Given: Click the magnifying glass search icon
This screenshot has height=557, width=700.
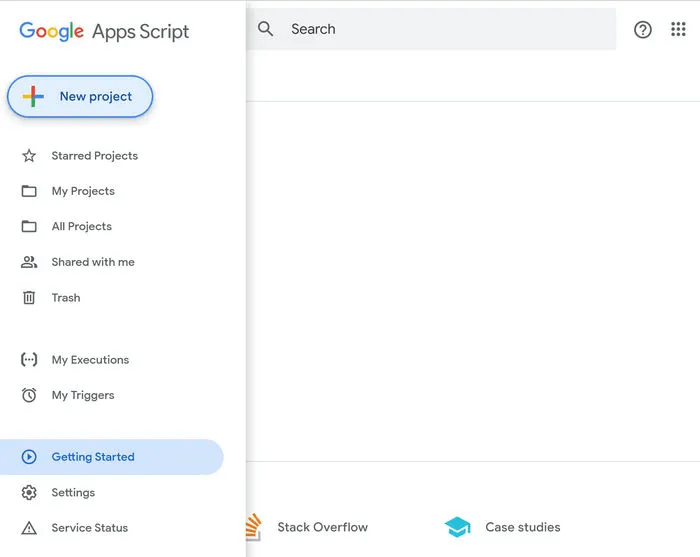Looking at the screenshot, I should click(265, 29).
